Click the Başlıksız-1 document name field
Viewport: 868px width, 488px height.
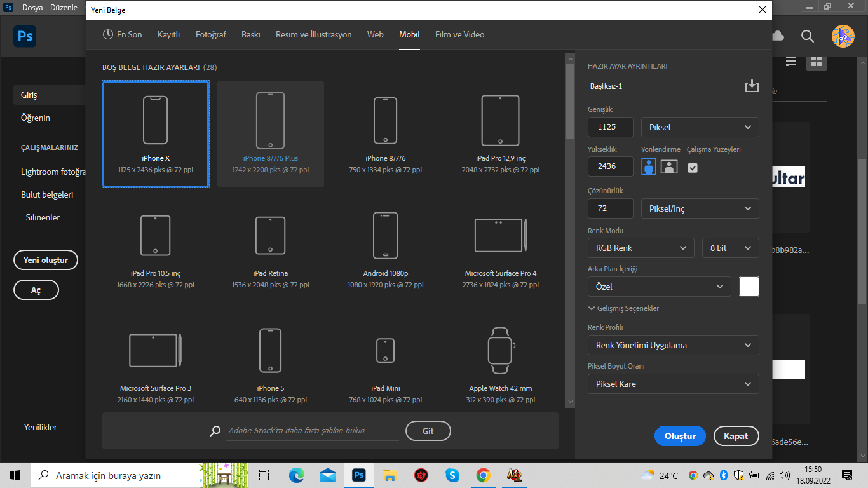[664, 86]
